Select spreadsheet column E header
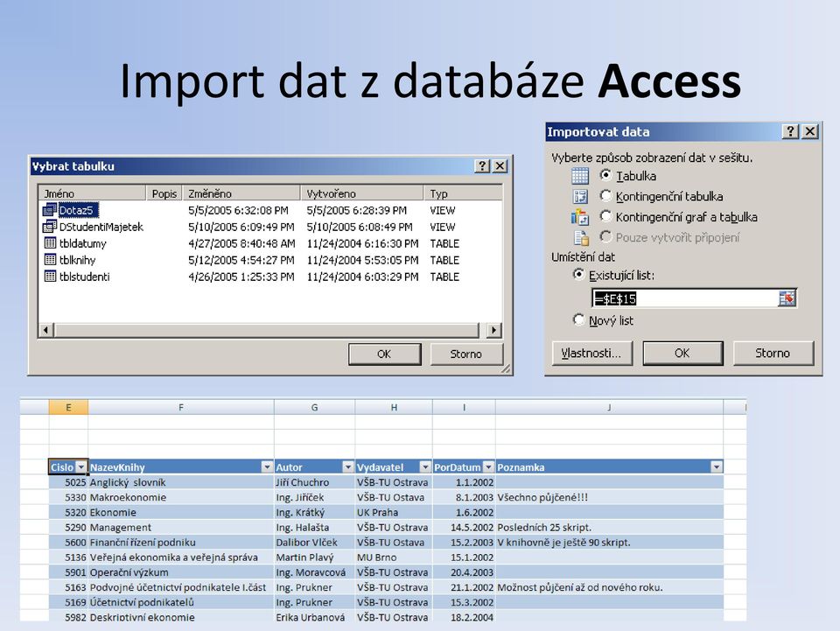This screenshot has height=631, width=840. coord(68,408)
